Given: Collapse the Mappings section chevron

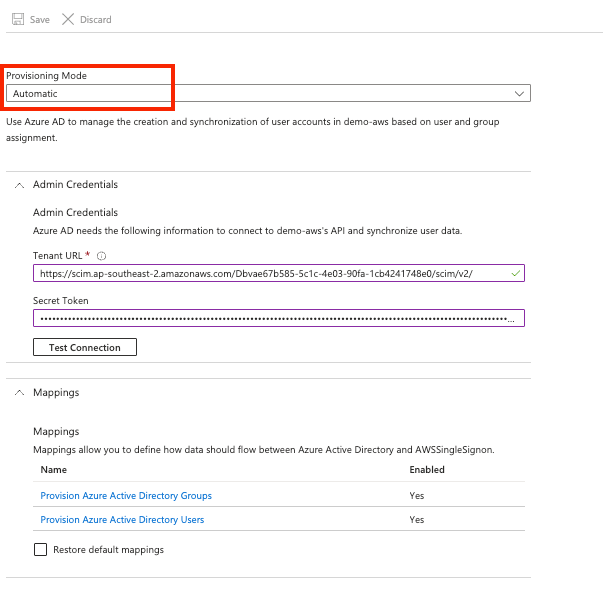Looking at the screenshot, I should click(19, 393).
